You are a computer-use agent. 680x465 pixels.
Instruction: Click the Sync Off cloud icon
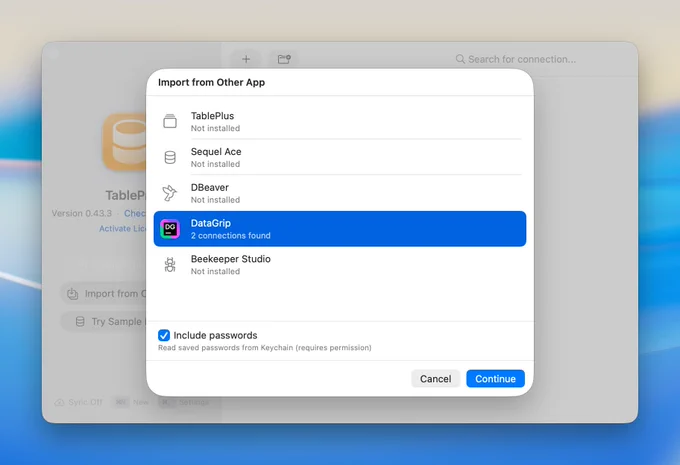tap(59, 402)
